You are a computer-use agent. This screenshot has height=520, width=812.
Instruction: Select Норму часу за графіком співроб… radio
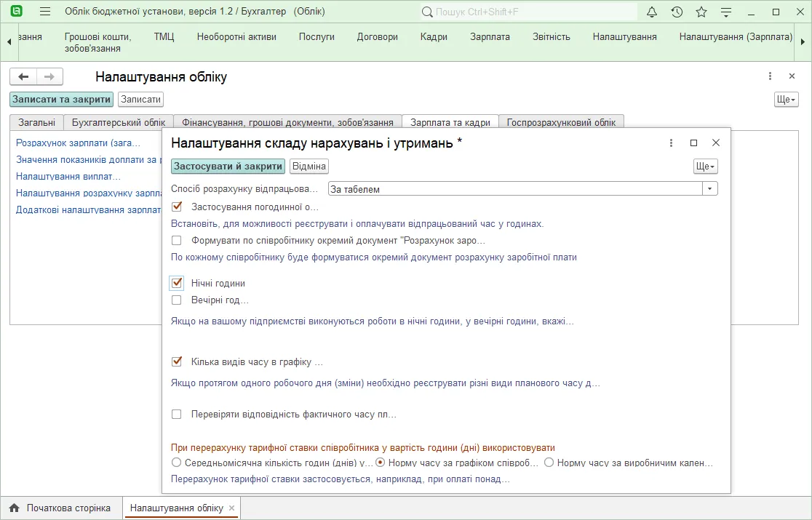[x=380, y=462]
